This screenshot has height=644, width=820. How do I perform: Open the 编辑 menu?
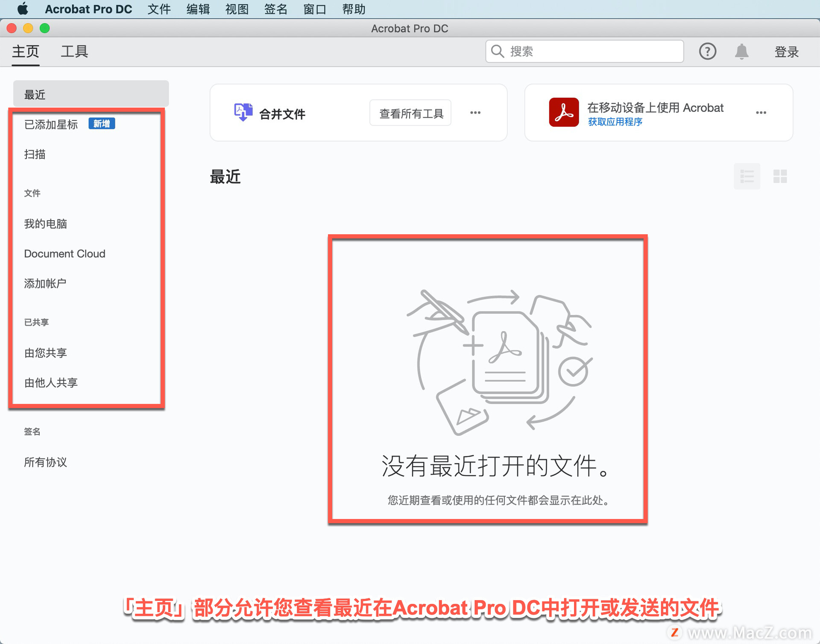pos(198,9)
